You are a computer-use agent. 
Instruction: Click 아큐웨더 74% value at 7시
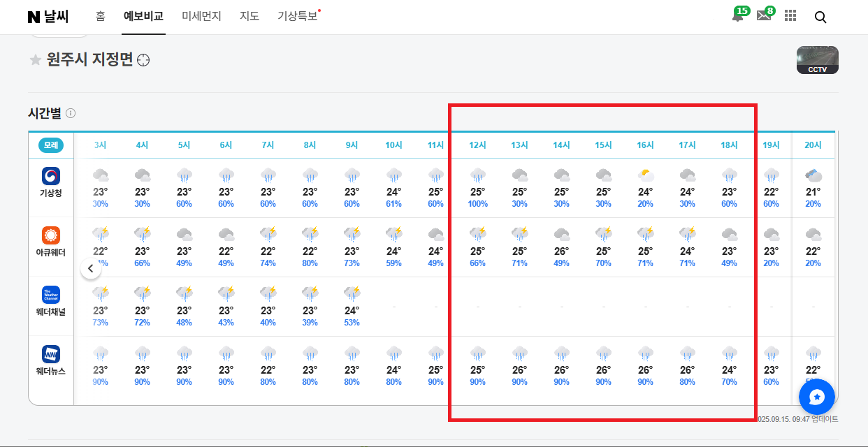[x=268, y=263]
